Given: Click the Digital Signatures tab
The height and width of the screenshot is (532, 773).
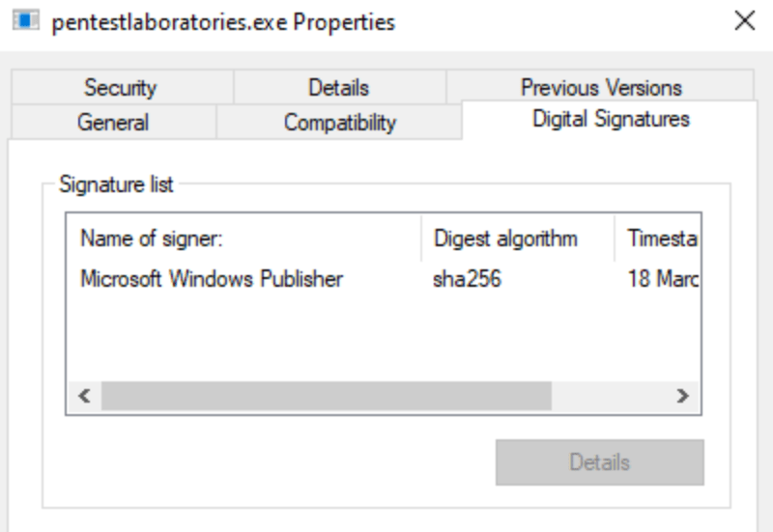Looking at the screenshot, I should point(611,120).
